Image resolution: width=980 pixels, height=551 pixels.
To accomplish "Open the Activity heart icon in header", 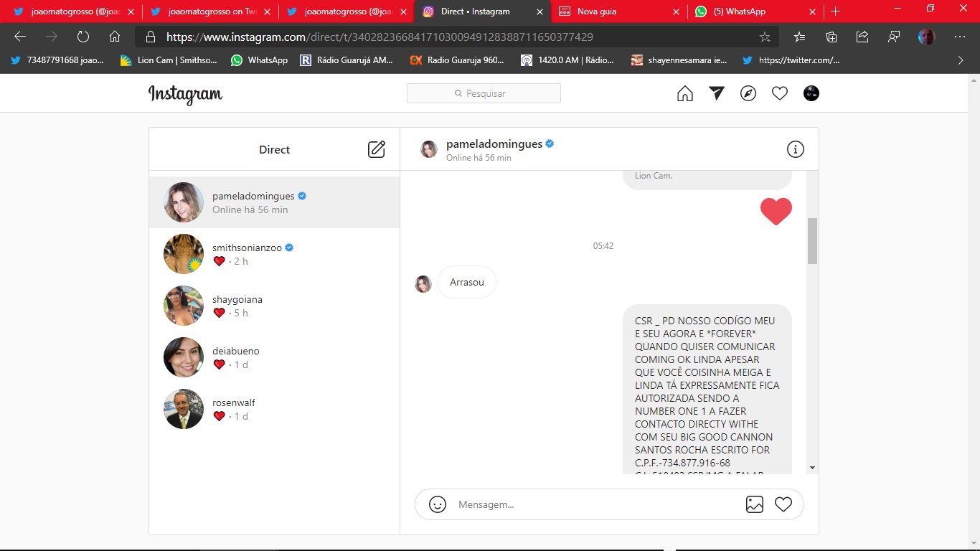I will point(780,93).
